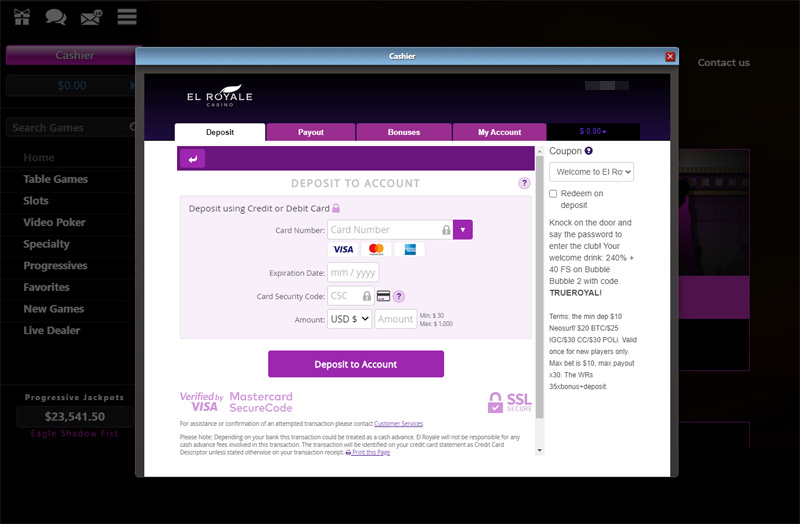
Task: Open Favorites in the sidebar
Action: point(46,287)
